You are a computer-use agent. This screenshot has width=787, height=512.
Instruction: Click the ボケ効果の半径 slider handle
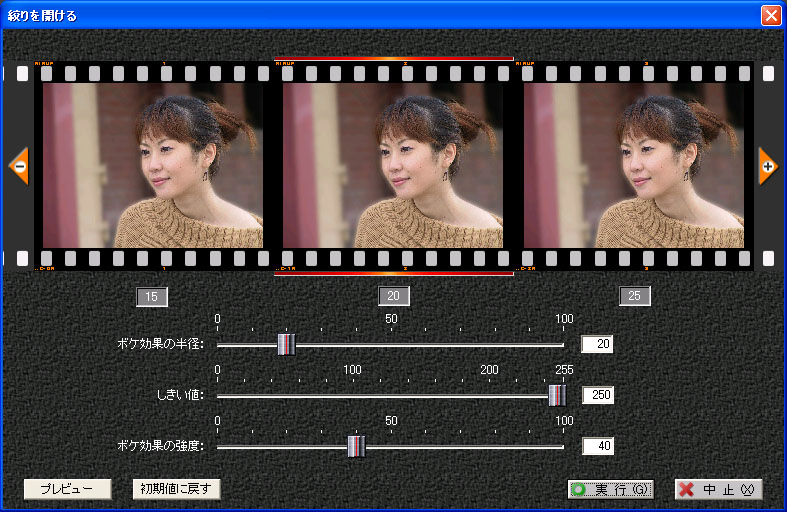click(x=286, y=345)
